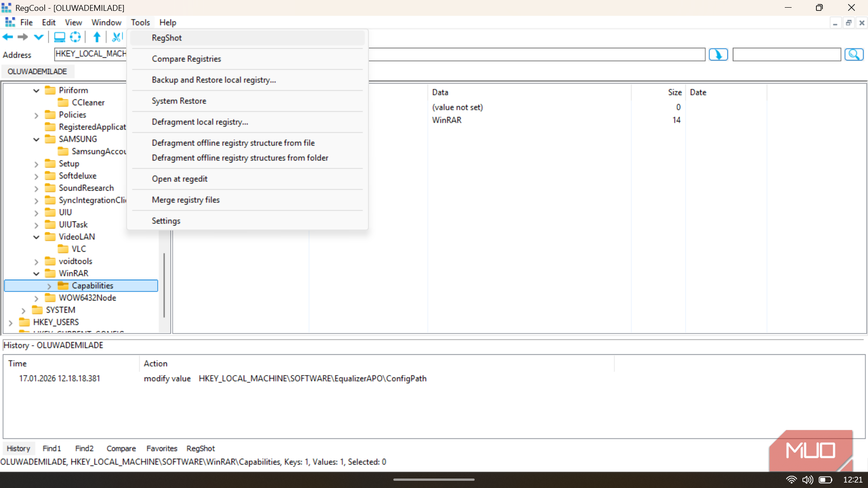Switch to the Find2 tab
Screen dimensions: 868x488
[x=84, y=448]
